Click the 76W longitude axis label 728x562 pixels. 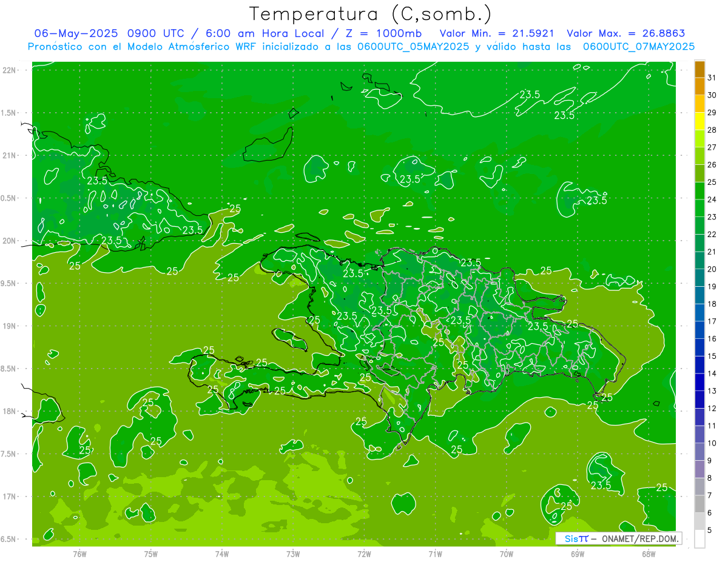(x=79, y=554)
